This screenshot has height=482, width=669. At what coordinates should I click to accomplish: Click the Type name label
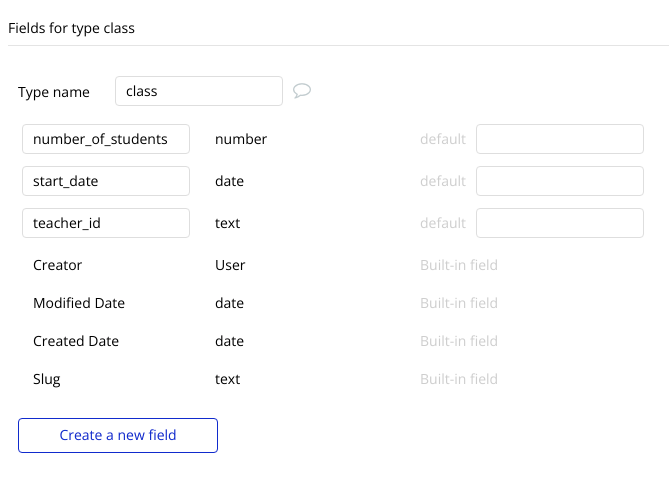[x=54, y=92]
